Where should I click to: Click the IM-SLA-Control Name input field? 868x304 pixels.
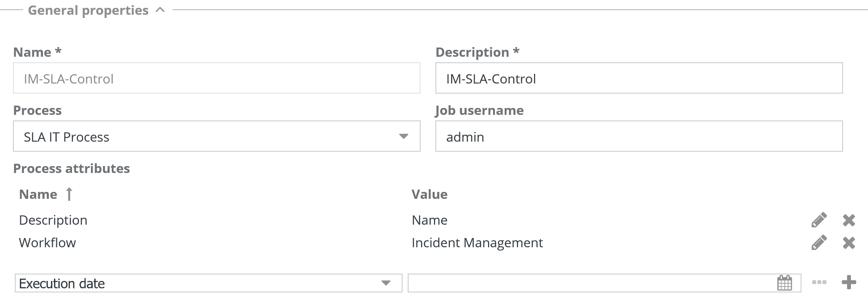pyautogui.click(x=217, y=78)
